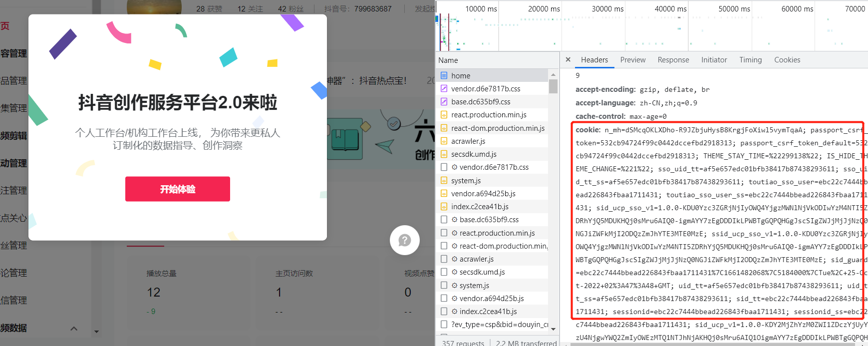Click the accept-encoding header line
868x346 pixels.
642,89
